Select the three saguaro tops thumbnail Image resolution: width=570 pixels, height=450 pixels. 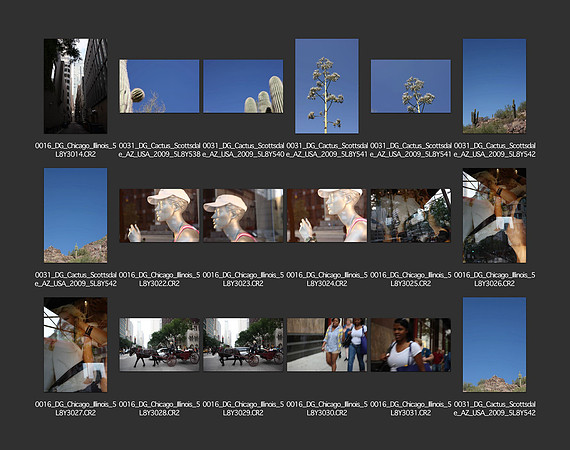click(243, 86)
